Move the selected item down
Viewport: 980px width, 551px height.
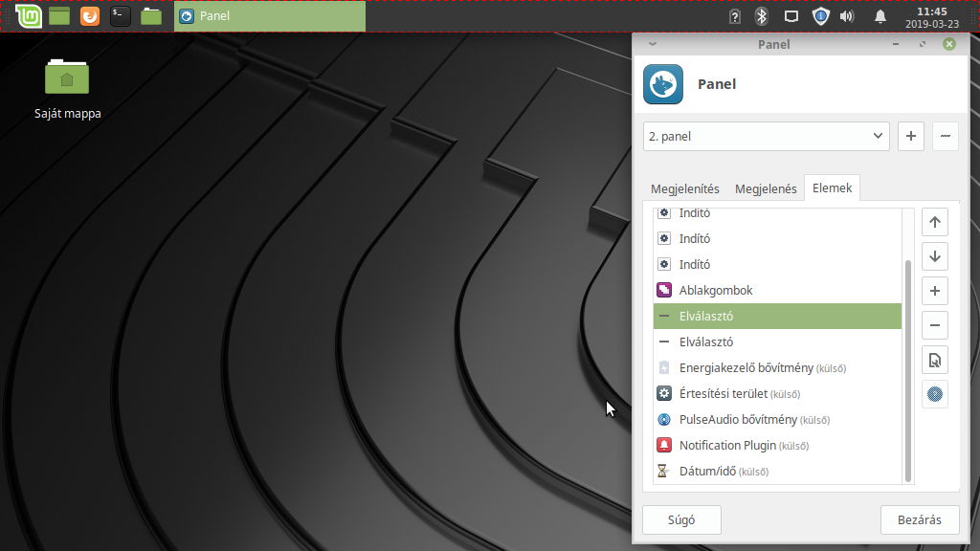pos(935,256)
